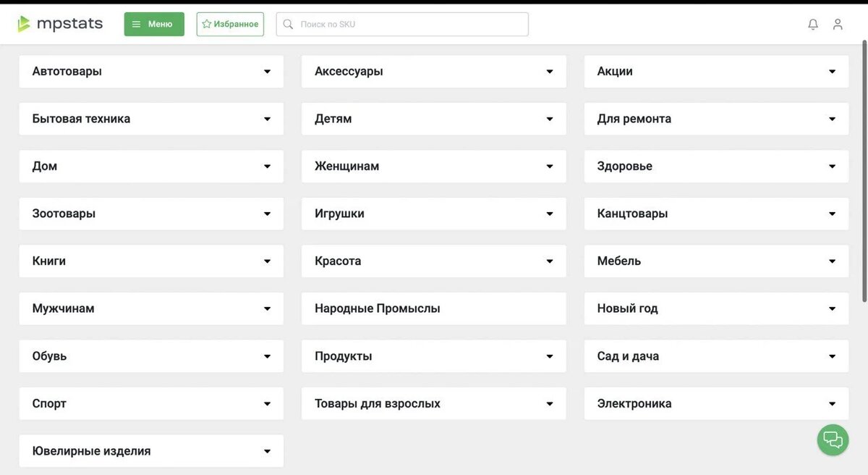The image size is (868, 475).
Task: Expand Мужчинам arrow
Action: [267, 308]
